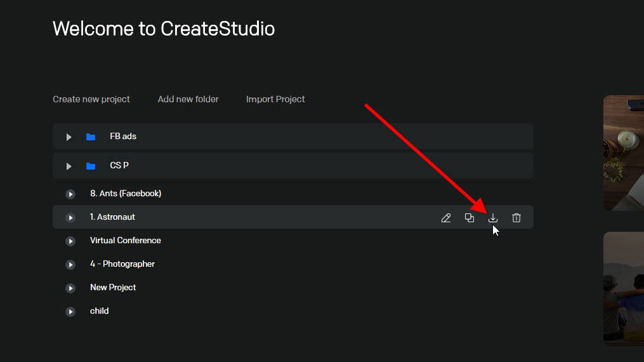Expand the 4 - Photographer project arrow
Viewport: 644px width, 362px height.
70,265
